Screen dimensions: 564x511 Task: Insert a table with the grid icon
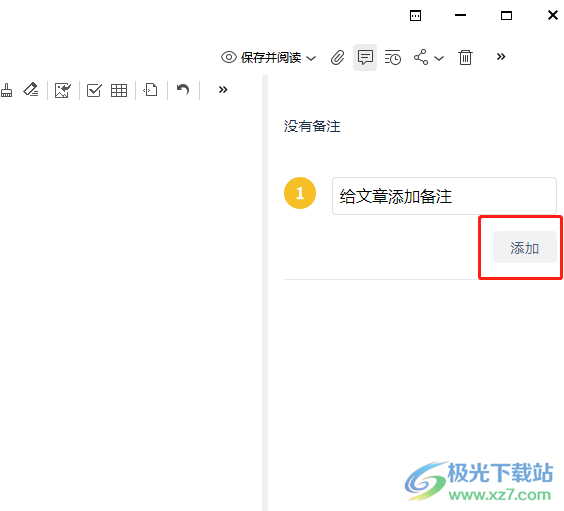(119, 90)
